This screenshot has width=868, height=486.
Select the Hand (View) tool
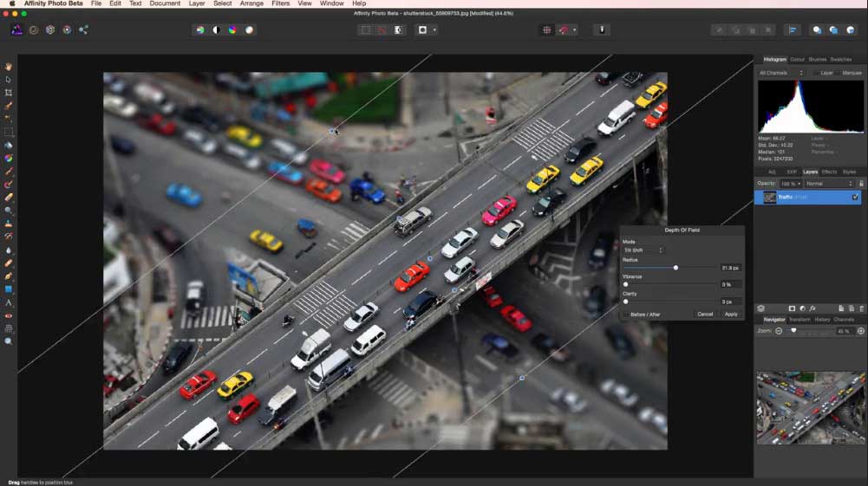[9, 67]
